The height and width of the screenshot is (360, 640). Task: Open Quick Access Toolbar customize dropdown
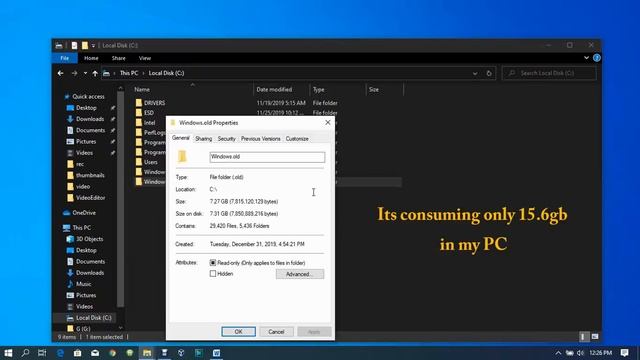[x=93, y=45]
